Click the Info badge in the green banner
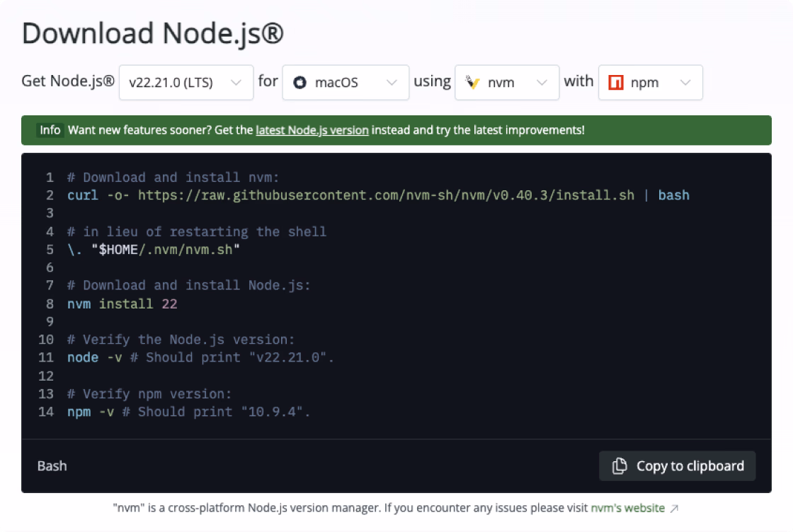Viewport: 793px width, 532px height. tap(50, 130)
